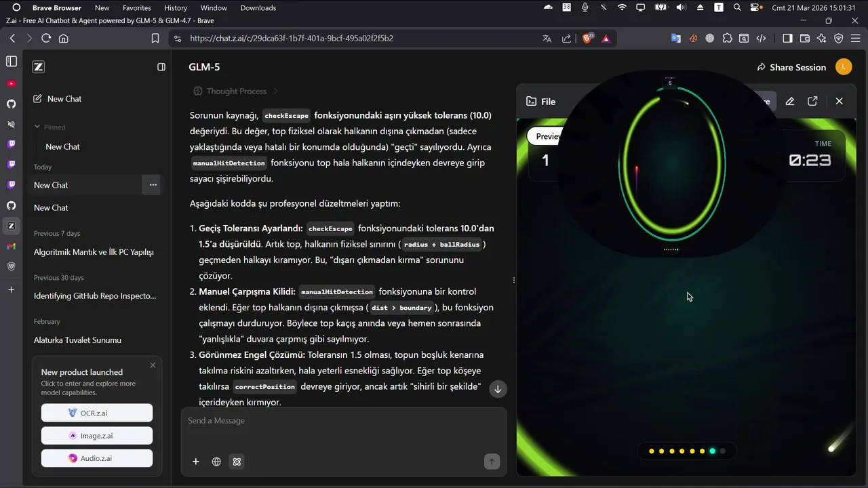Go to browser home page
This screenshot has height=488, width=868.
pyautogui.click(x=64, y=39)
